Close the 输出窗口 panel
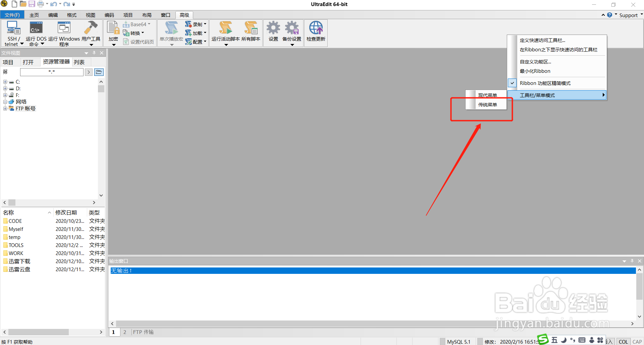The width and height of the screenshot is (644, 345). coord(639,261)
